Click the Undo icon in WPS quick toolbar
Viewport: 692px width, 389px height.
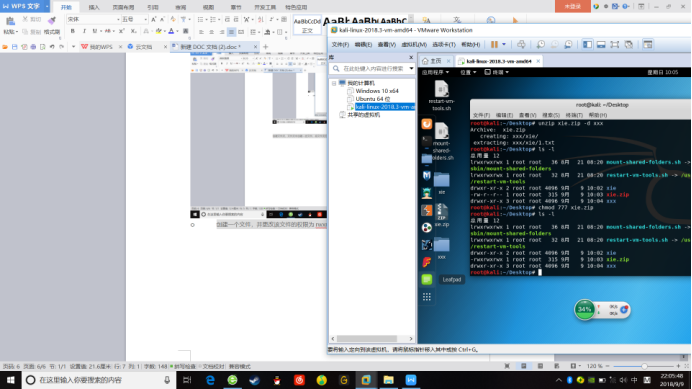click(x=52, y=47)
